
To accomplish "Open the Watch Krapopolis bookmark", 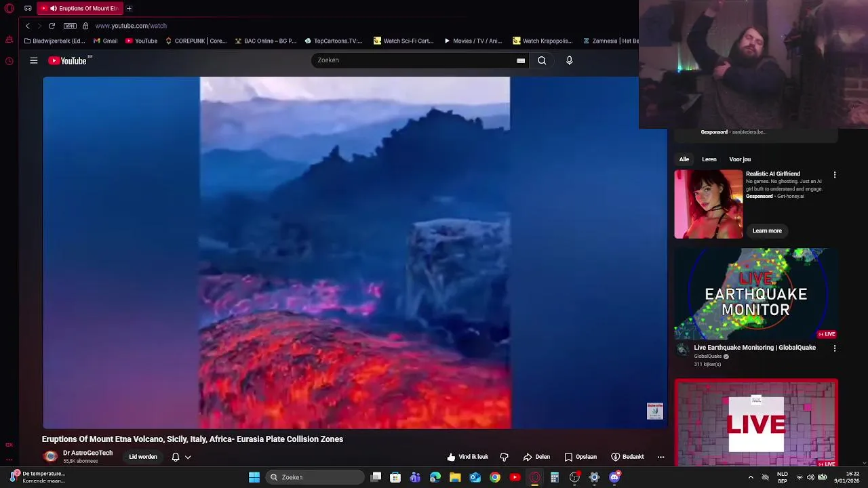I will [x=542, y=41].
